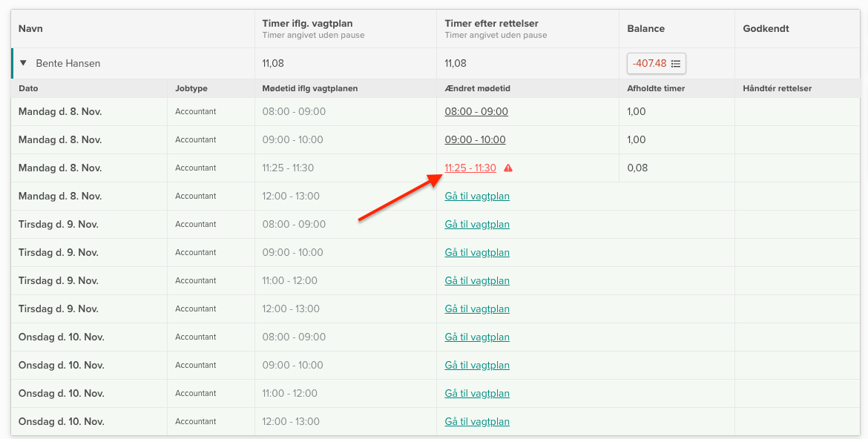Go to vagtplan for Onsdag 08:00 - 09:00
The image size is (868, 439).
pyautogui.click(x=477, y=337)
